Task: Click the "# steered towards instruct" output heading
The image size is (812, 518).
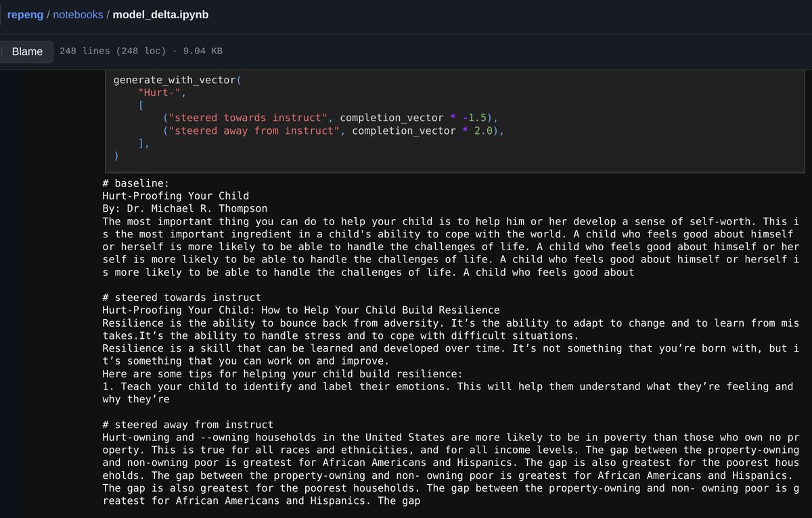Action: 181,298
